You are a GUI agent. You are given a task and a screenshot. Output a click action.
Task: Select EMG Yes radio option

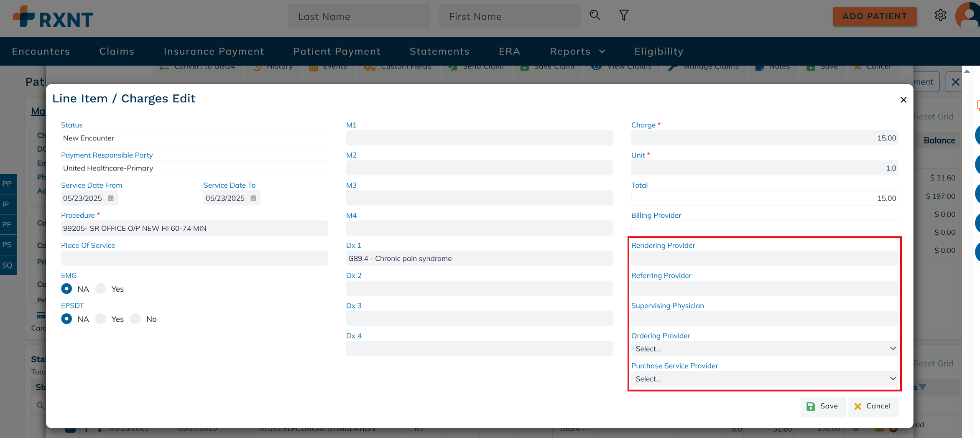[101, 289]
